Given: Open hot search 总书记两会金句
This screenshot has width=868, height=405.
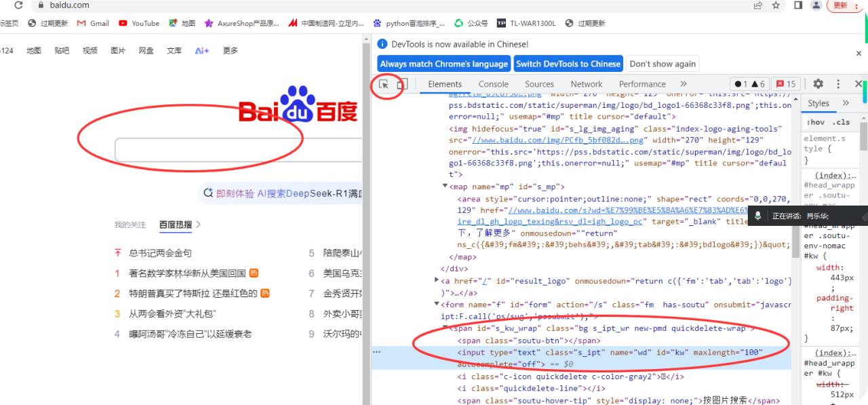Looking at the screenshot, I should pos(161,253).
